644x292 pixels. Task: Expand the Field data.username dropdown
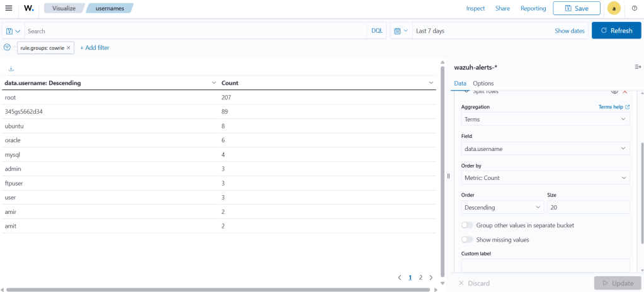pyautogui.click(x=545, y=149)
